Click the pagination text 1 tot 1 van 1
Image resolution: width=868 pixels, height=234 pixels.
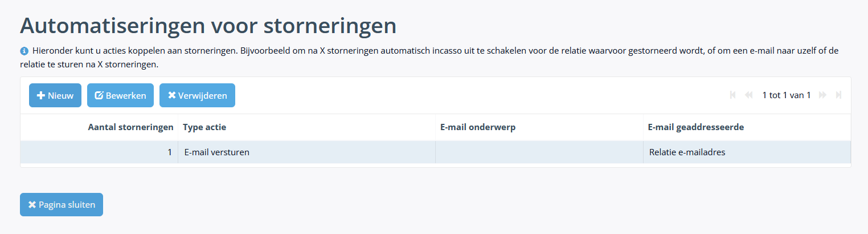tap(786, 95)
